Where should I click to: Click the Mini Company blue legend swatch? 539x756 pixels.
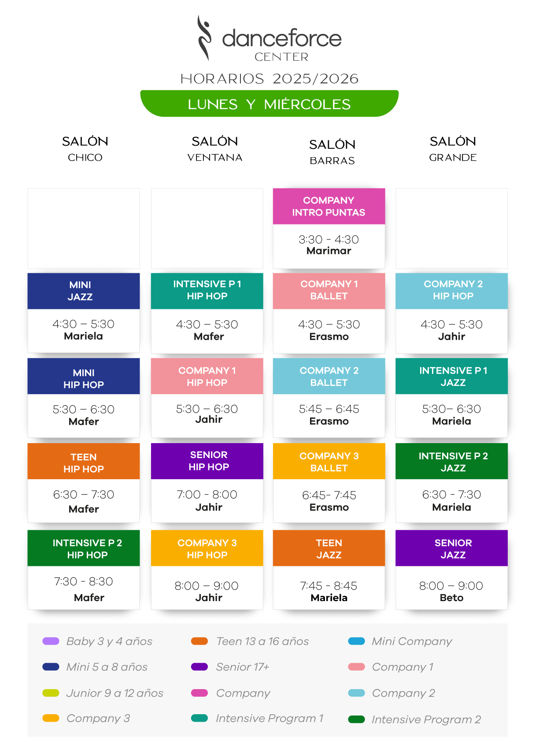pyautogui.click(x=356, y=641)
